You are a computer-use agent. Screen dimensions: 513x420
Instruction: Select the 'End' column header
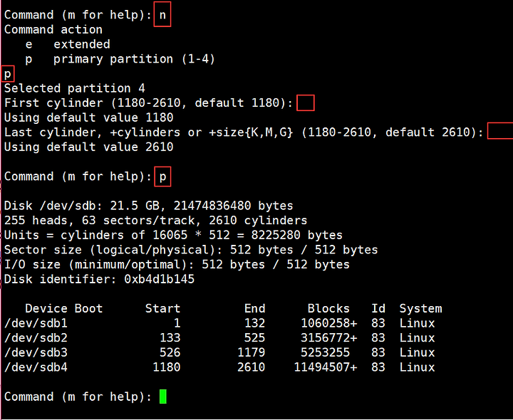pyautogui.click(x=254, y=308)
